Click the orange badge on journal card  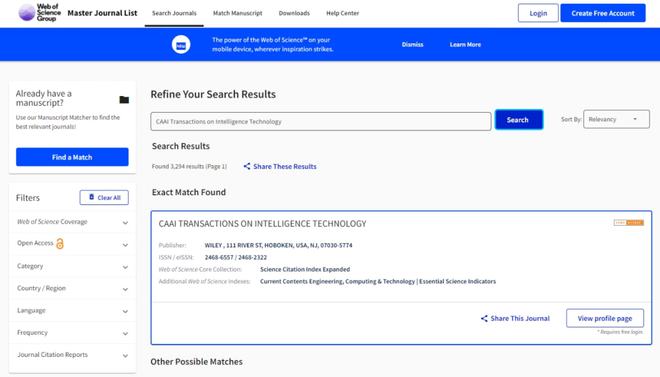(628, 223)
